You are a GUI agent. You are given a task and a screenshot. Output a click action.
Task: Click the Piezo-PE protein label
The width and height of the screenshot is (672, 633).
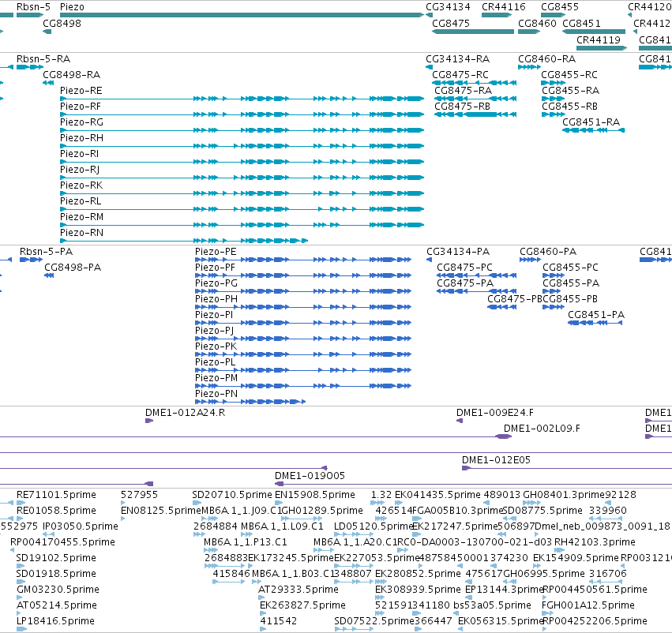[216, 252]
